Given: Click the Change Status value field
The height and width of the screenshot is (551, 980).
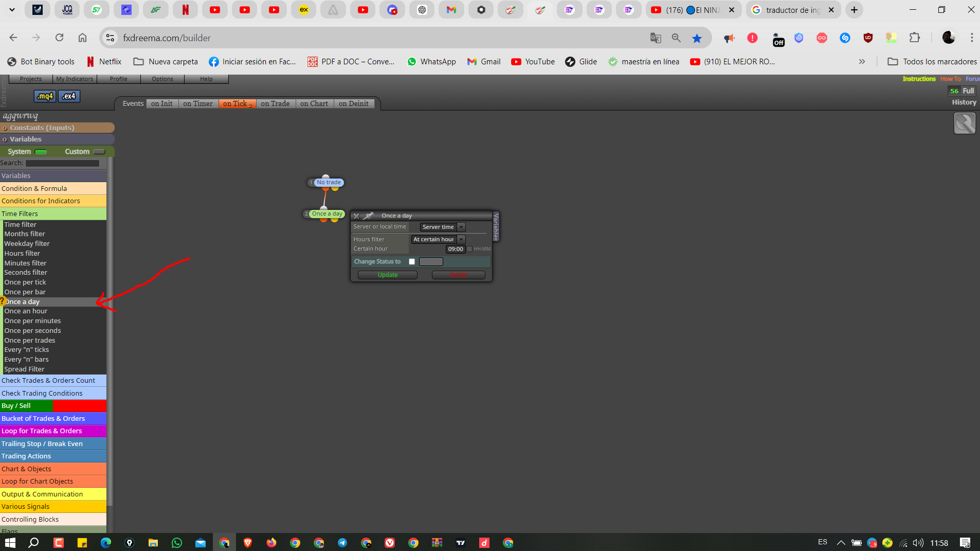Looking at the screenshot, I should [431, 262].
